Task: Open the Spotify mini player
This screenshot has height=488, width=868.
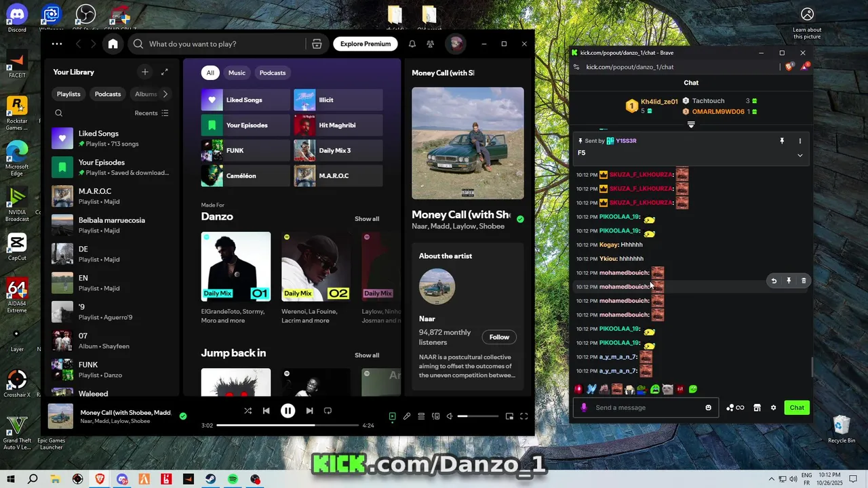Action: (x=509, y=416)
